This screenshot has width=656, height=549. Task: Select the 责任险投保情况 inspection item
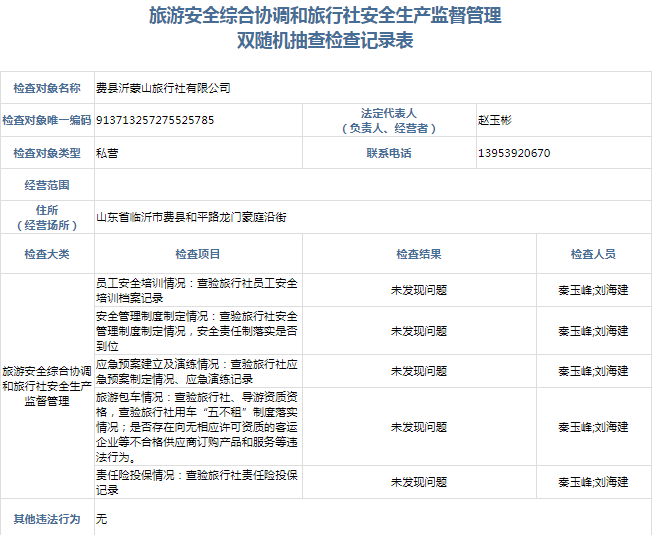tap(196, 483)
